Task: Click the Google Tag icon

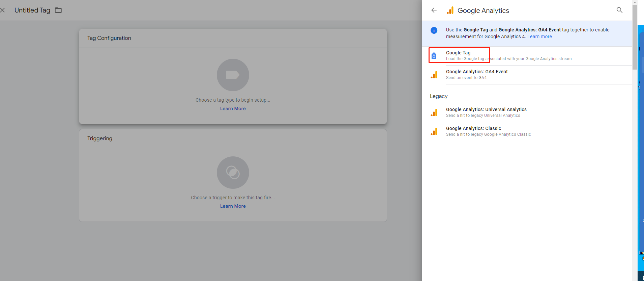Action: tap(434, 56)
